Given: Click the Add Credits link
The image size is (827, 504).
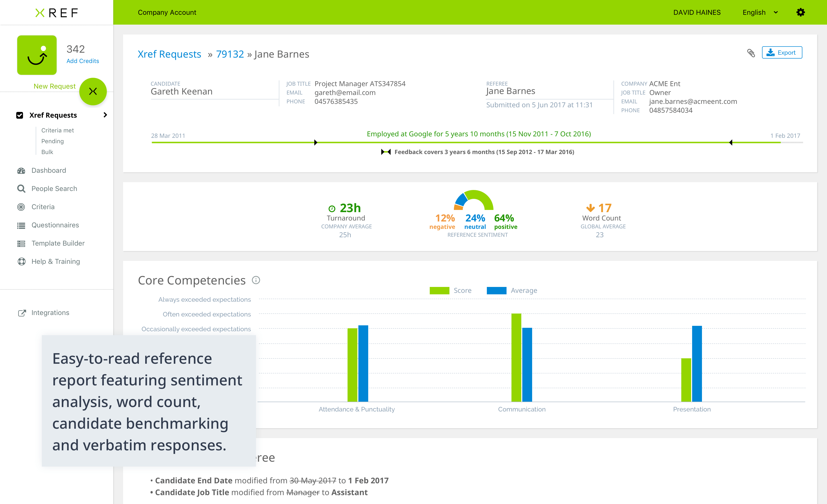Looking at the screenshot, I should click(x=82, y=61).
